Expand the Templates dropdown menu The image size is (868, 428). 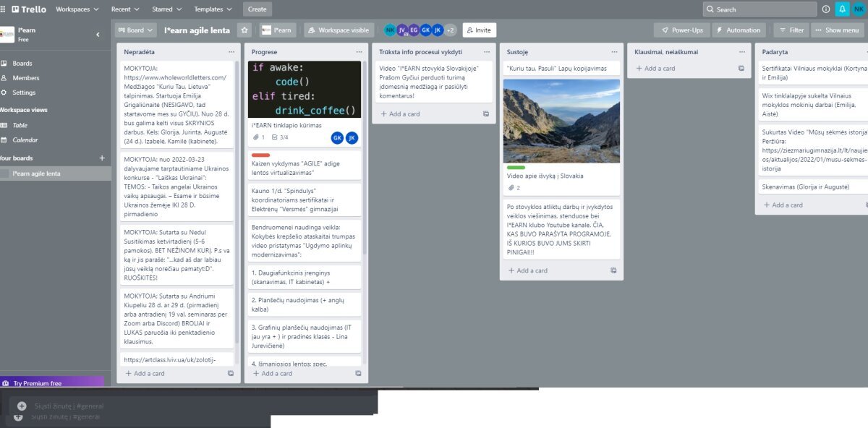coord(213,9)
